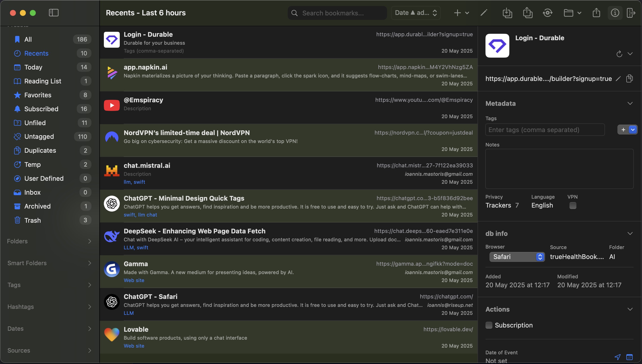The image size is (642, 364).
Task: Open the Date added sort dropdown
Action: (x=416, y=13)
